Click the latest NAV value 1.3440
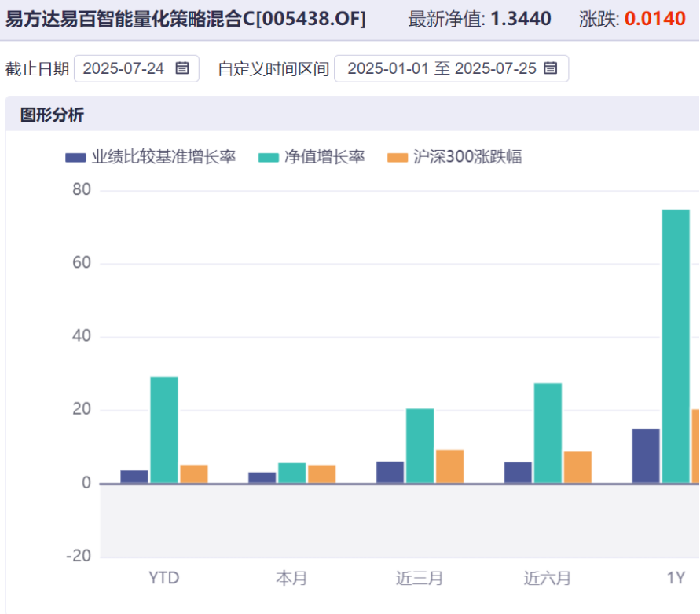Screen dimensions: 700x614 521,19
